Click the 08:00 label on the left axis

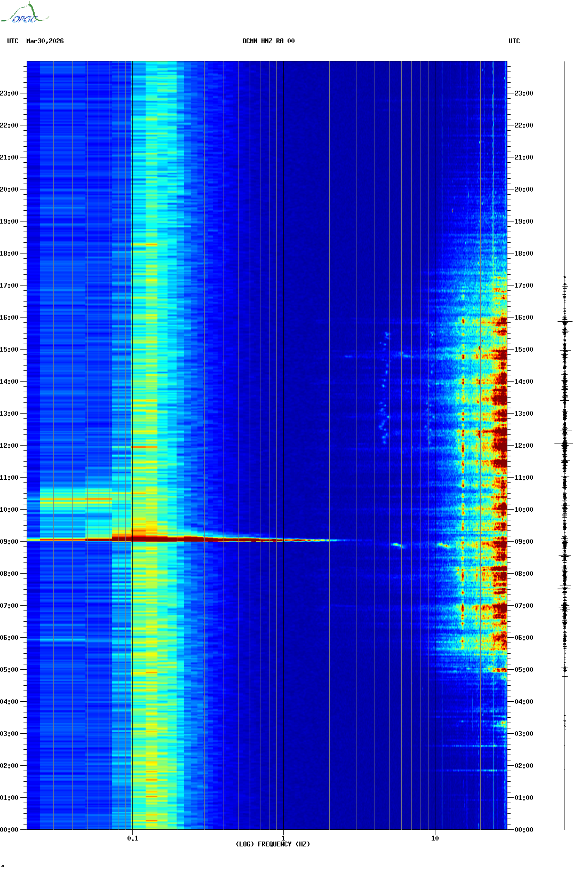(x=9, y=574)
